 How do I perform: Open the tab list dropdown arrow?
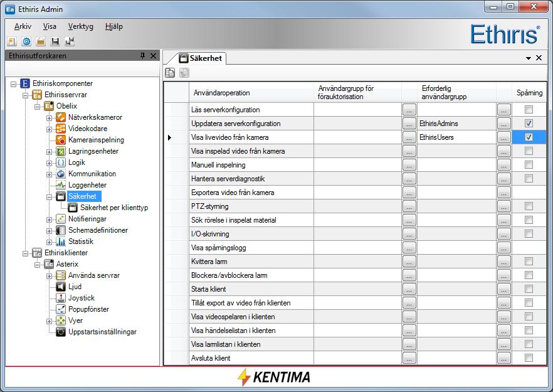(x=529, y=58)
